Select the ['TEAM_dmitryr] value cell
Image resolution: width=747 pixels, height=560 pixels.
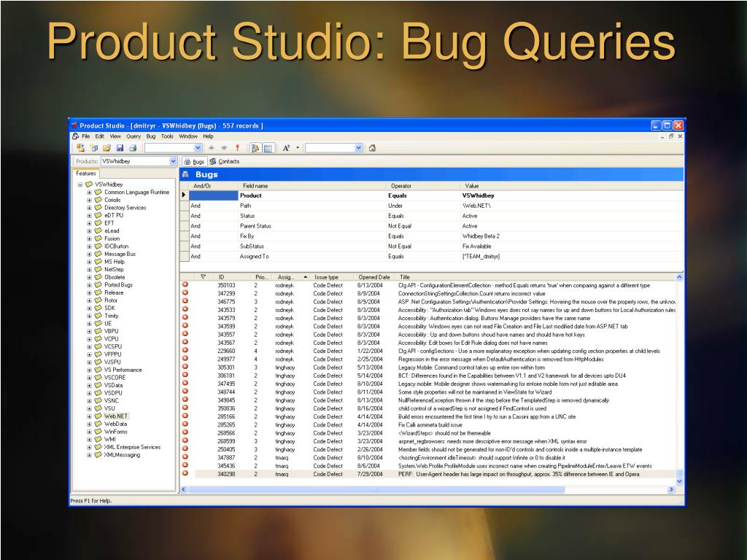point(571,256)
